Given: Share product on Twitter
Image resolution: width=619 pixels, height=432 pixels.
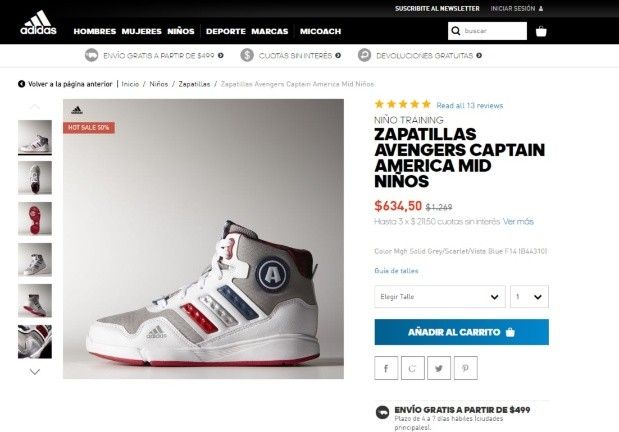Looking at the screenshot, I should [x=438, y=367].
